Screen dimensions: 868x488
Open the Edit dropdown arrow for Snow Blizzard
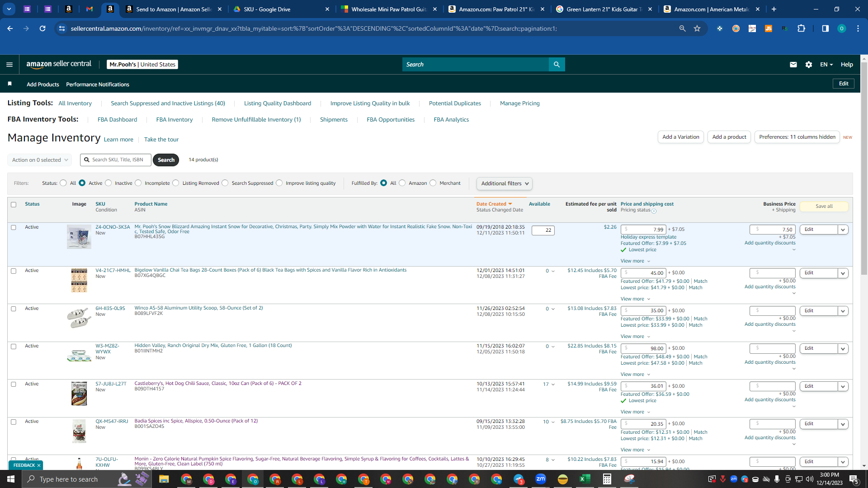[843, 230]
